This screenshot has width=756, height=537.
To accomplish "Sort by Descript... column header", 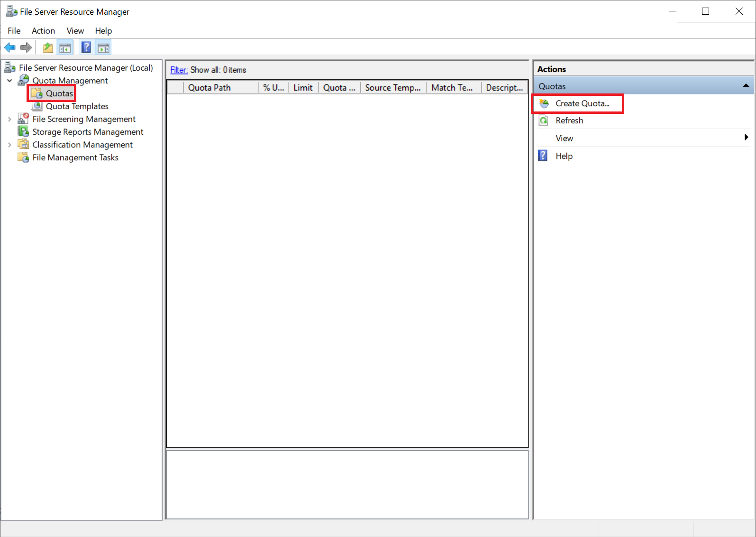I will (504, 87).
